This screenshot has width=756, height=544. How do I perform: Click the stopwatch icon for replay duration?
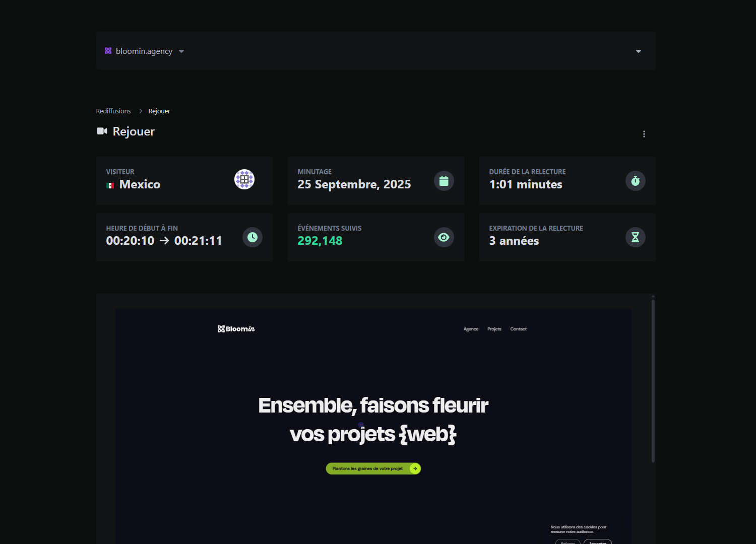[635, 181]
